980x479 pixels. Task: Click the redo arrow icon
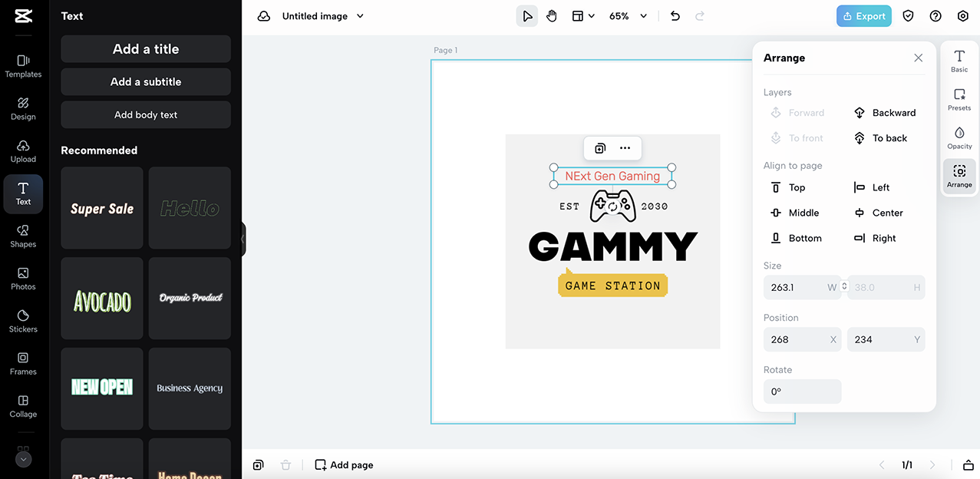coord(699,16)
